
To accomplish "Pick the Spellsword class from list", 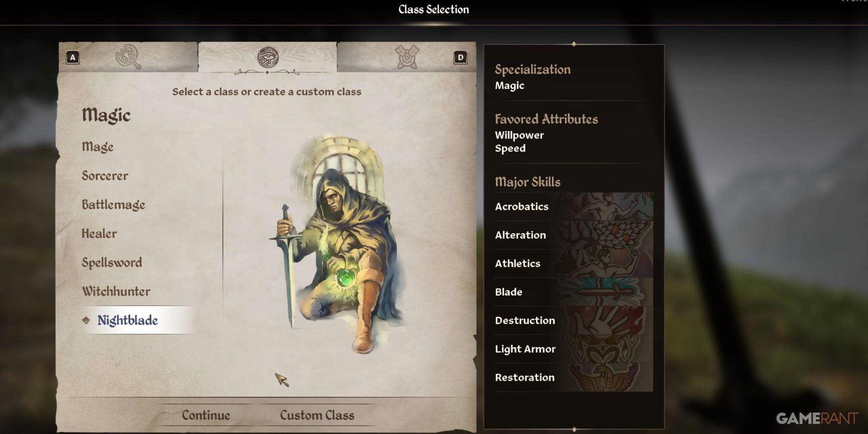I will 112,262.
